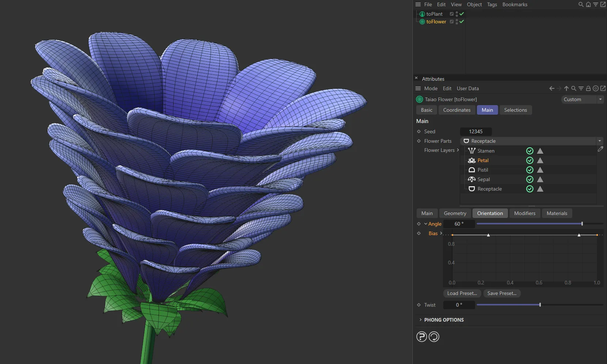The image size is (607, 364).
Task: Click the toFlower generator icon
Action: click(422, 22)
